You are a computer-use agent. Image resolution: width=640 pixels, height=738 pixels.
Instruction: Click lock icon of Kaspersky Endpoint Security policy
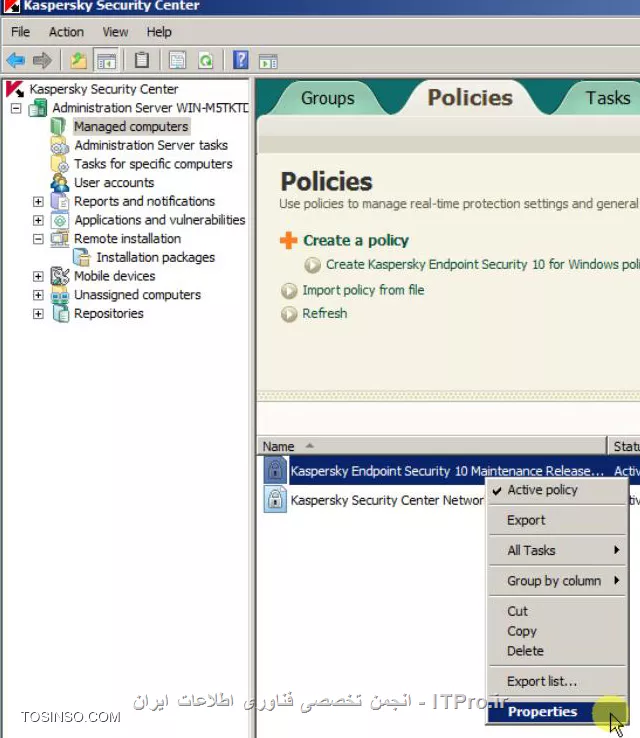tap(275, 470)
